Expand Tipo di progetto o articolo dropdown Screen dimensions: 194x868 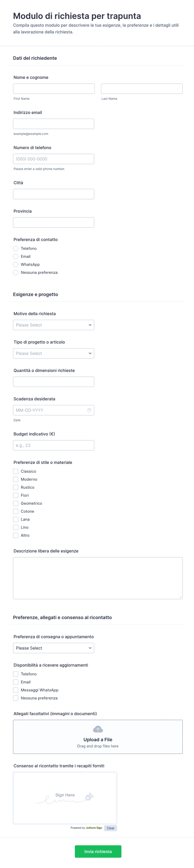(x=54, y=353)
